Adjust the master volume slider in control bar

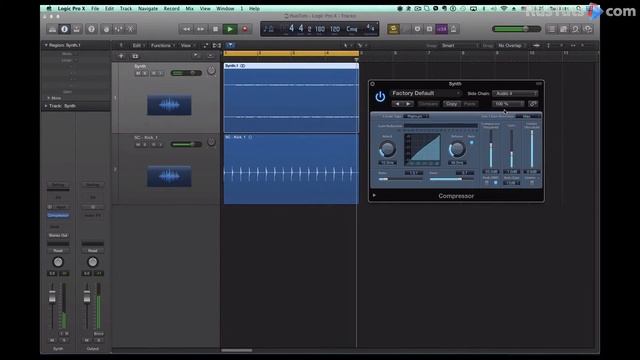tap(517, 29)
